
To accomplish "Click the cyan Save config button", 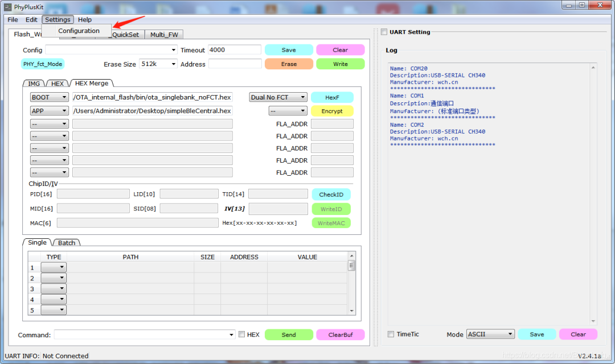I will tap(289, 49).
